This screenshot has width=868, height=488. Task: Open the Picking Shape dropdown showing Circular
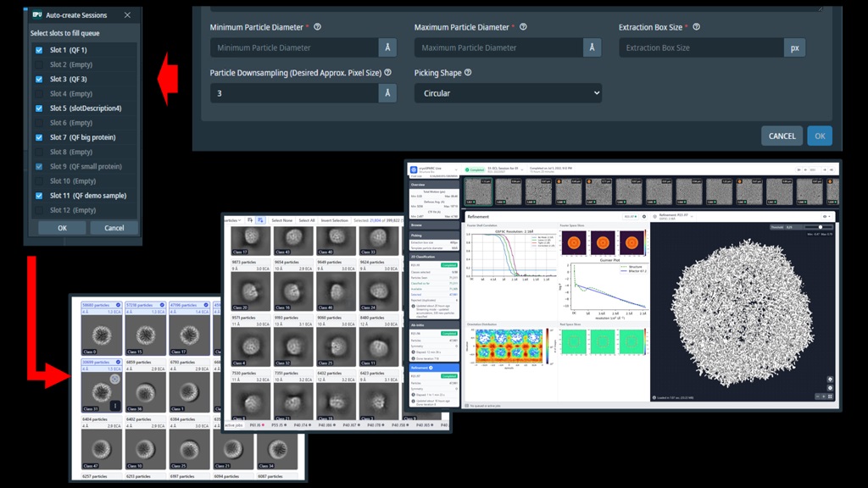508,93
